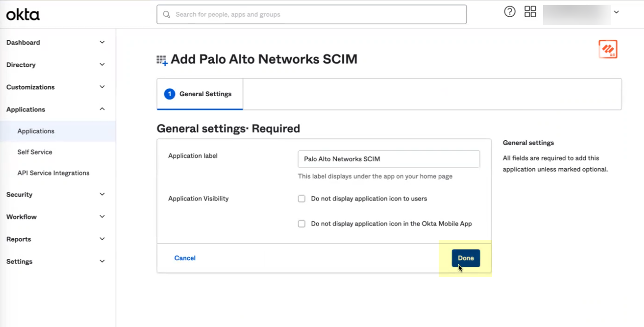This screenshot has width=644, height=327.
Task: Click the Cancel link
Action: coord(184,258)
